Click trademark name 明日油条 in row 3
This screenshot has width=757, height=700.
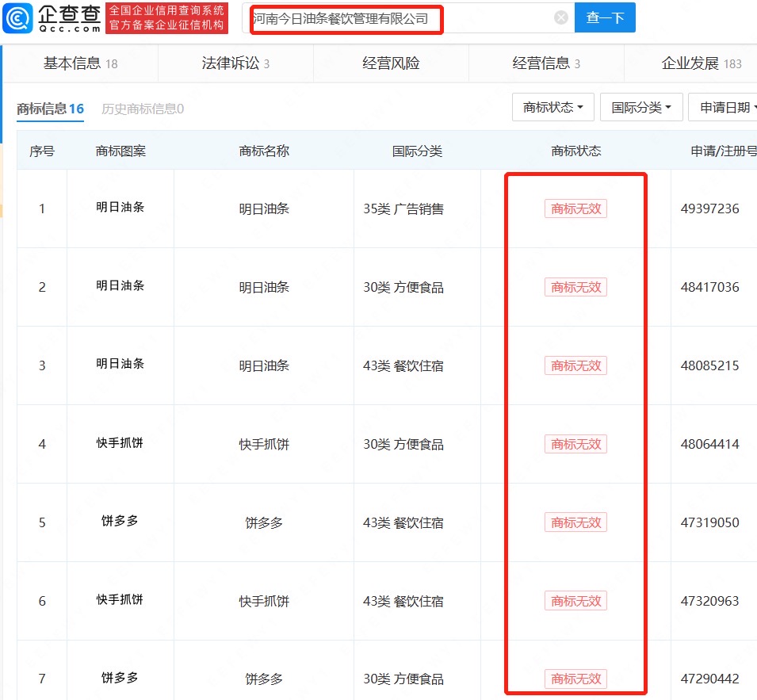pyautogui.click(x=264, y=365)
